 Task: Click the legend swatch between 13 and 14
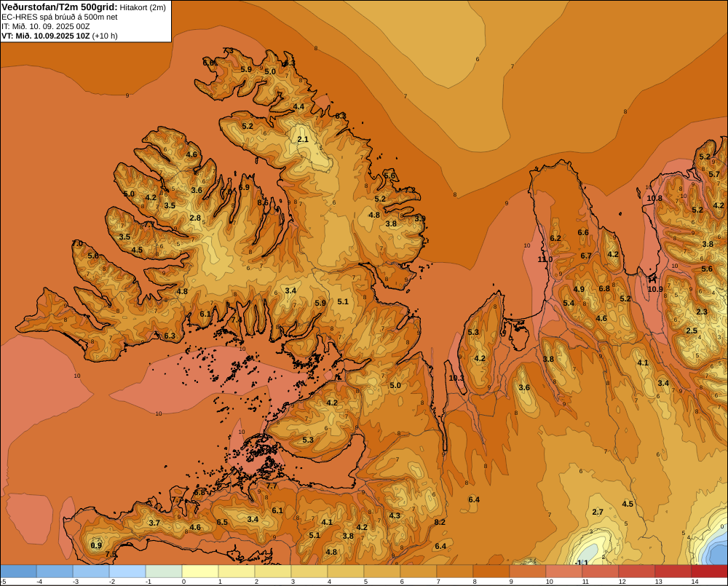(x=673, y=571)
